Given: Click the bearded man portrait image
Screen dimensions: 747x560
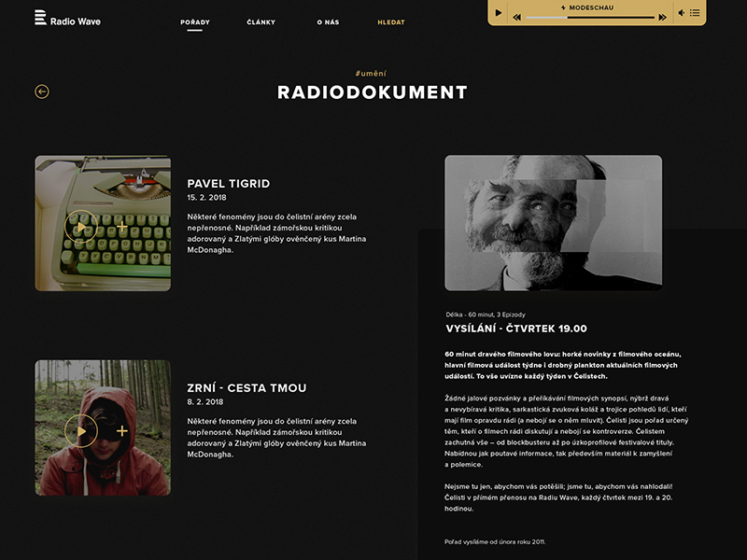Looking at the screenshot, I should tap(553, 223).
